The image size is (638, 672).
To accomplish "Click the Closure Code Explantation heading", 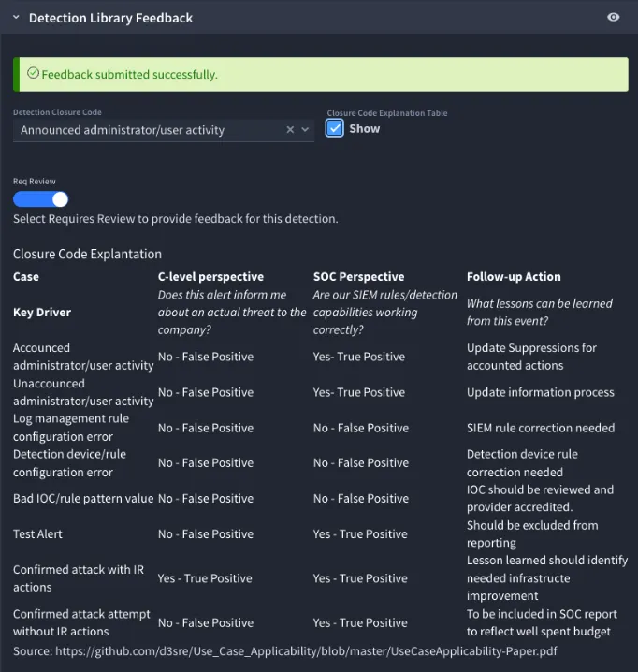I will tap(87, 254).
